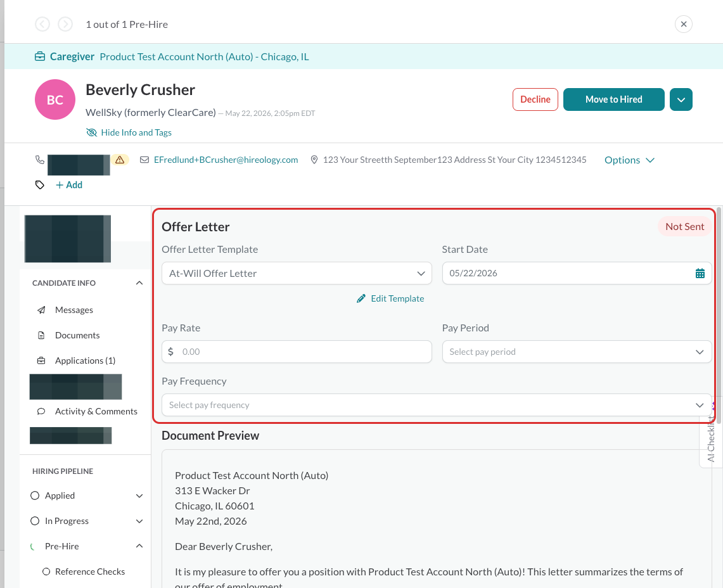This screenshot has height=588, width=723.
Task: Expand the In Progress pipeline stage
Action: 139,521
